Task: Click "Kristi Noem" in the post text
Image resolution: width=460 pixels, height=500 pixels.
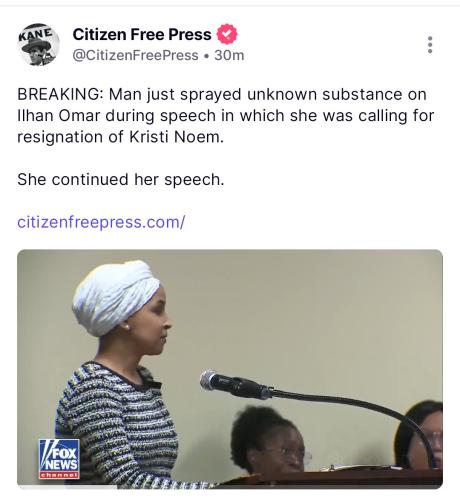Action: tap(176, 137)
